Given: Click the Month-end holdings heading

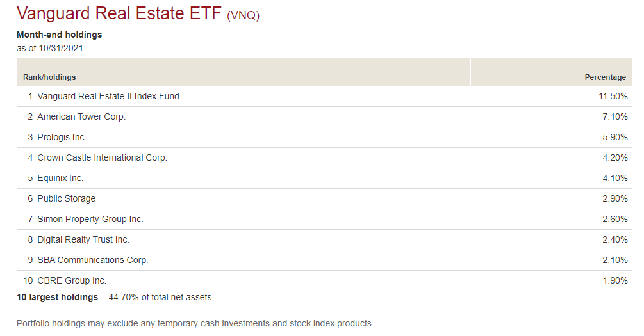Looking at the screenshot, I should click(x=59, y=35).
